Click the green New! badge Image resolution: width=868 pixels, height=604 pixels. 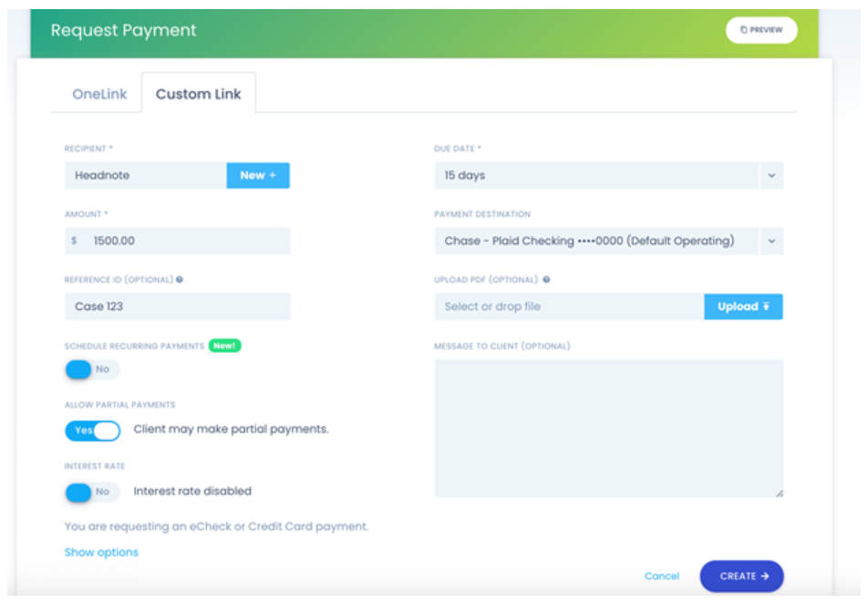click(224, 345)
